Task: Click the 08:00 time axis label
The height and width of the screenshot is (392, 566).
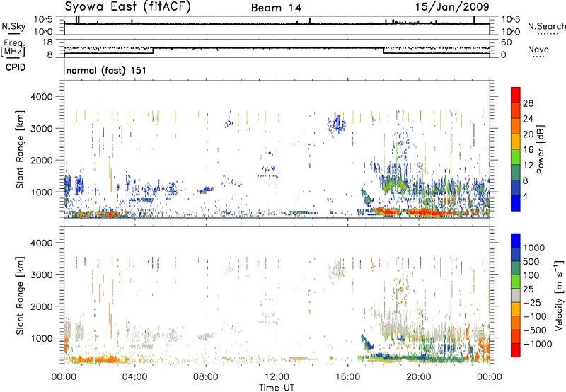Action: 206,377
